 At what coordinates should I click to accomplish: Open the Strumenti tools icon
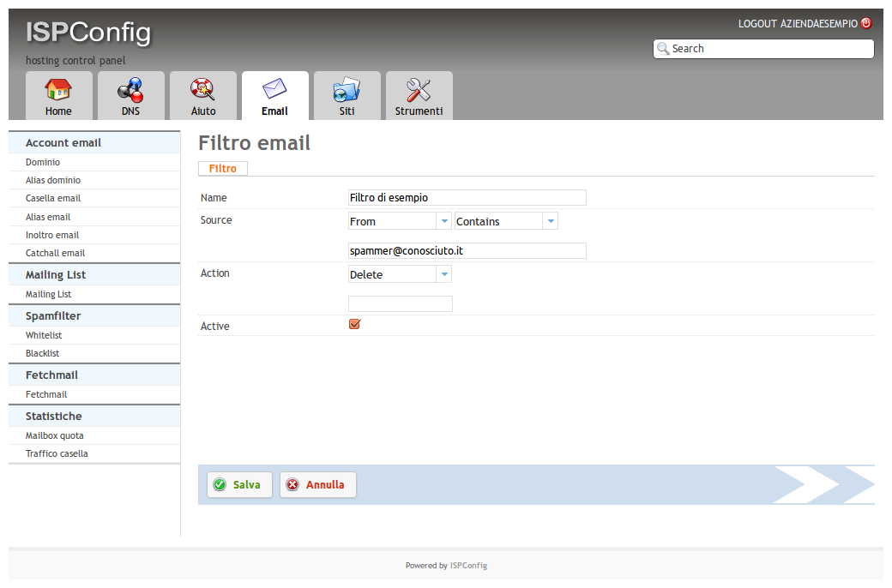pyautogui.click(x=419, y=90)
